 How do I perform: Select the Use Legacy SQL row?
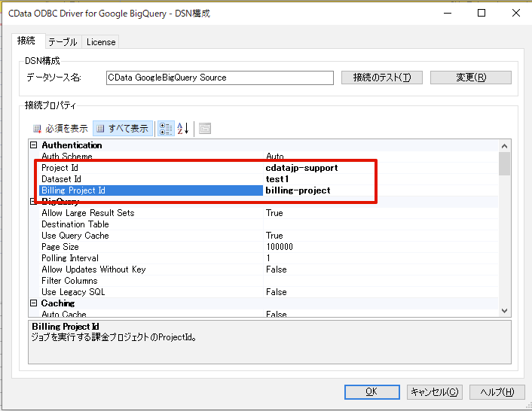[x=268, y=292]
